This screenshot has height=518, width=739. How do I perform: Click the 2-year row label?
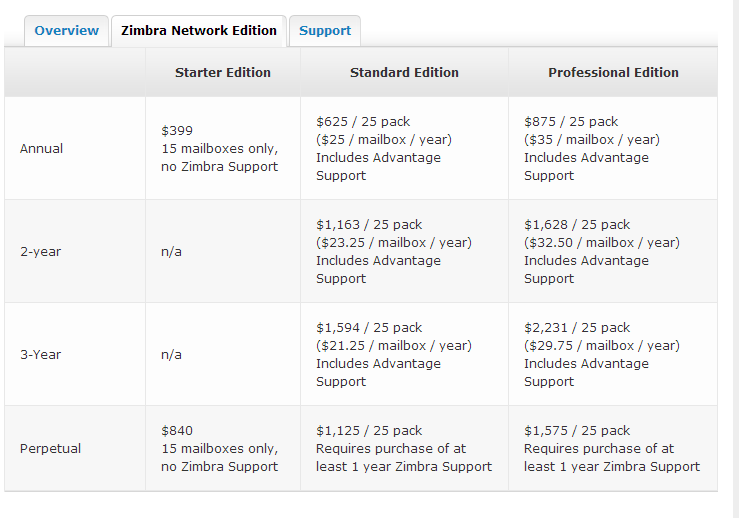pos(40,252)
